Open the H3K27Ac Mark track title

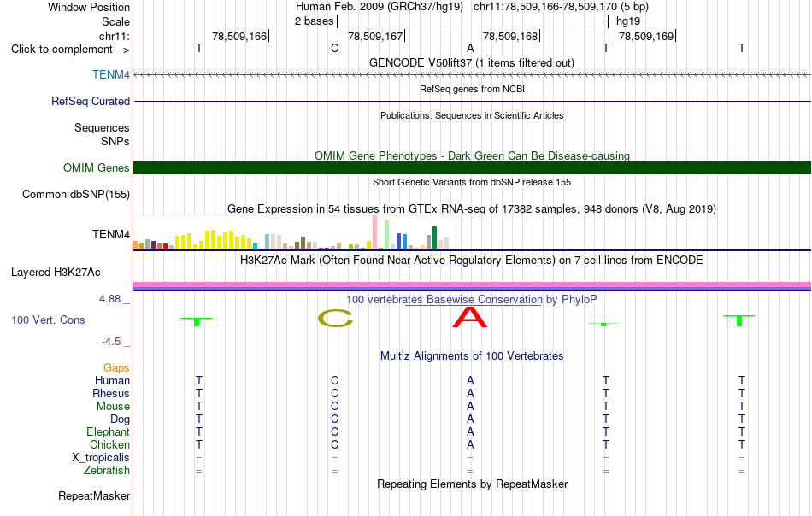(x=472, y=260)
